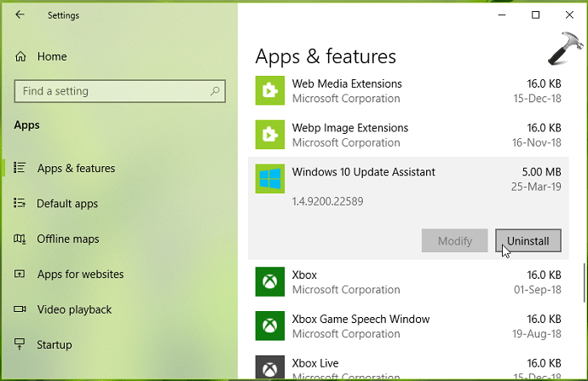The height and width of the screenshot is (381, 588).
Task: Click the Xbox app icon
Action: (x=270, y=281)
